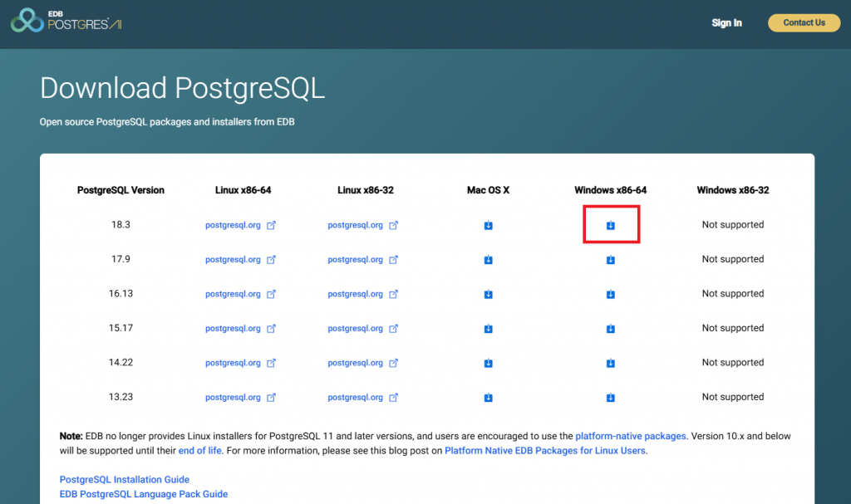Download PostgreSQL 14.22 for Mac OS X
Image resolution: width=851 pixels, height=504 pixels.
click(x=488, y=363)
